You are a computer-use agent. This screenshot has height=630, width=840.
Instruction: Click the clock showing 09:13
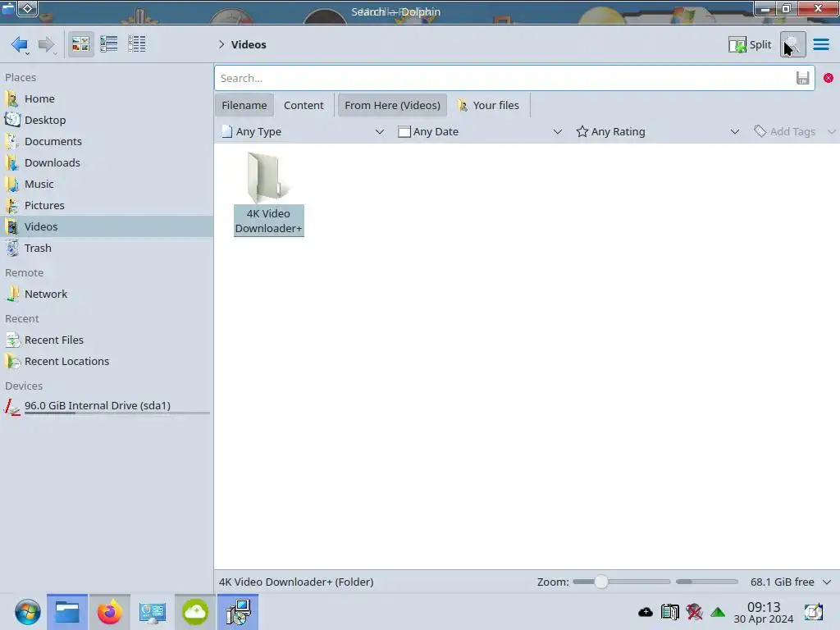tap(764, 612)
